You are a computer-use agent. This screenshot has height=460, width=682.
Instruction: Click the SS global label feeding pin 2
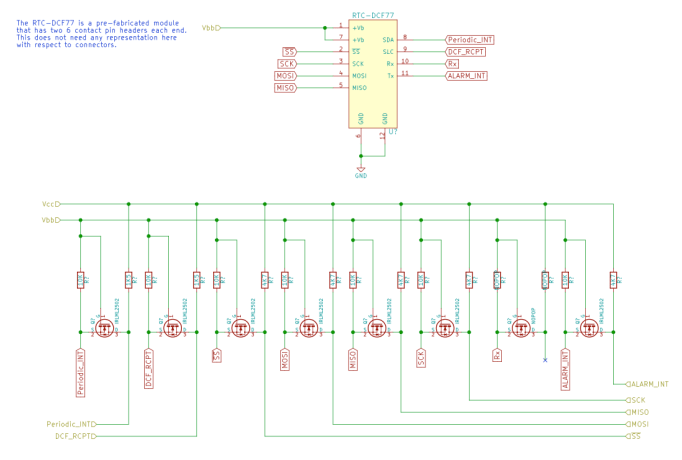click(289, 52)
